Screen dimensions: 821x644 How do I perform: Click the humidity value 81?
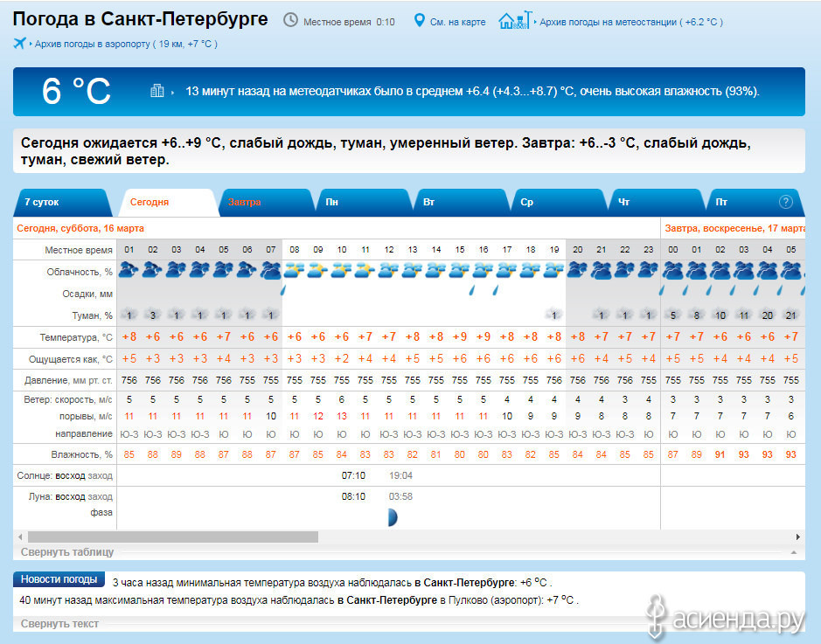[x=435, y=454]
